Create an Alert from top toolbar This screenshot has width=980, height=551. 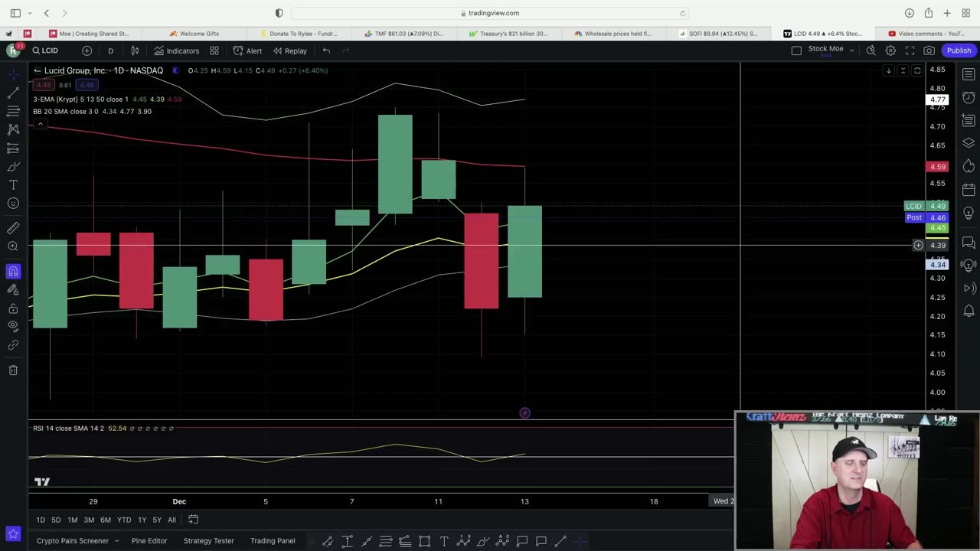(x=247, y=51)
